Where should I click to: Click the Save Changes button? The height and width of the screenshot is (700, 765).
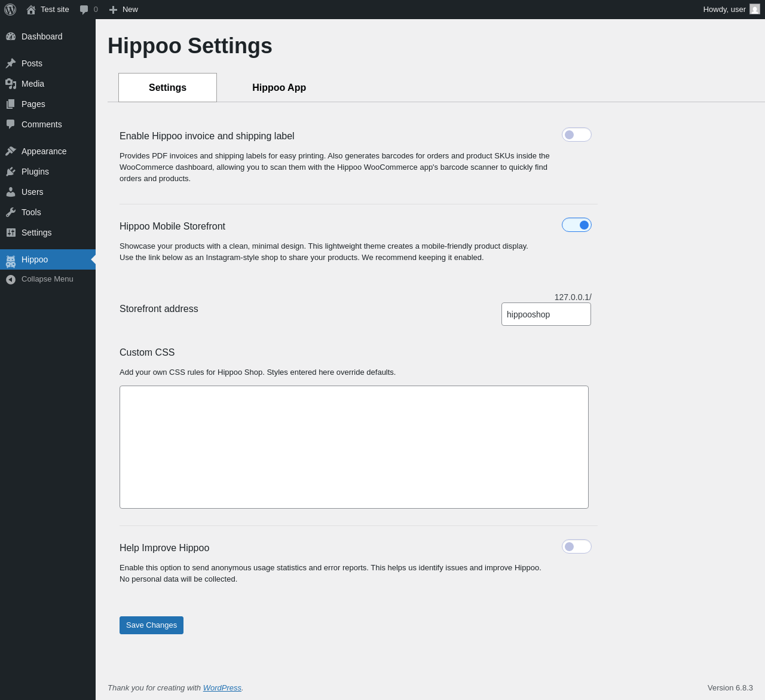click(151, 625)
